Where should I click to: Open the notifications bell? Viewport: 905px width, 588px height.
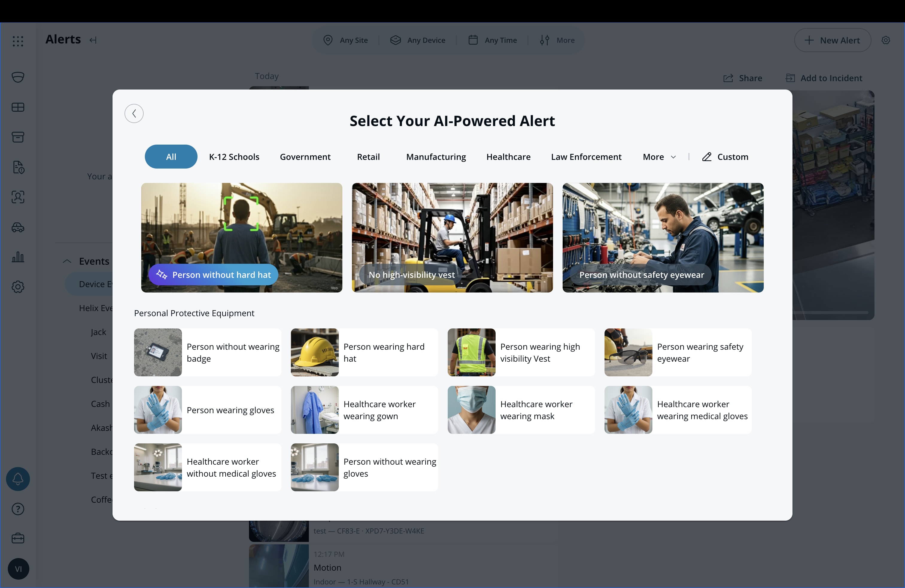tap(18, 478)
